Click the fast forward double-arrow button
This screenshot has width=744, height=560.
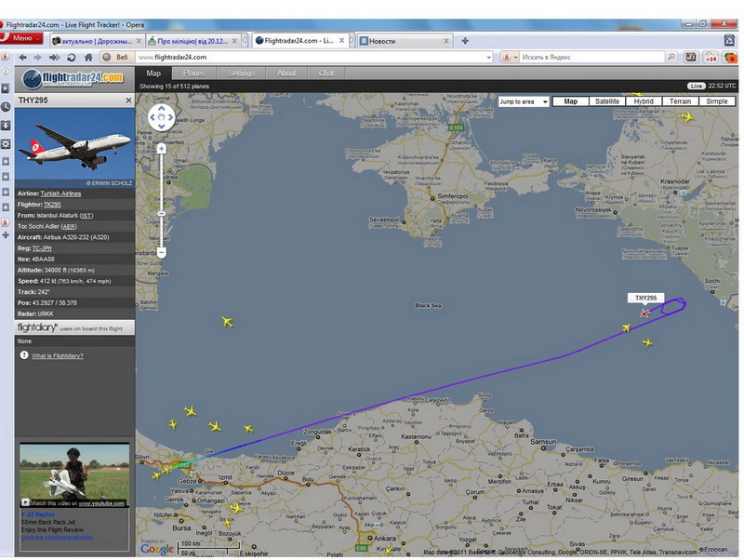pyautogui.click(x=55, y=58)
